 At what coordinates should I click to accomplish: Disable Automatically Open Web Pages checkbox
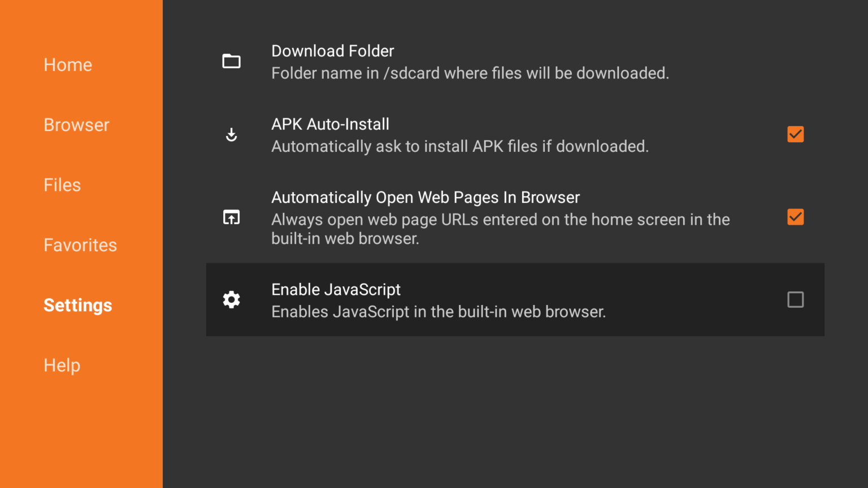795,217
